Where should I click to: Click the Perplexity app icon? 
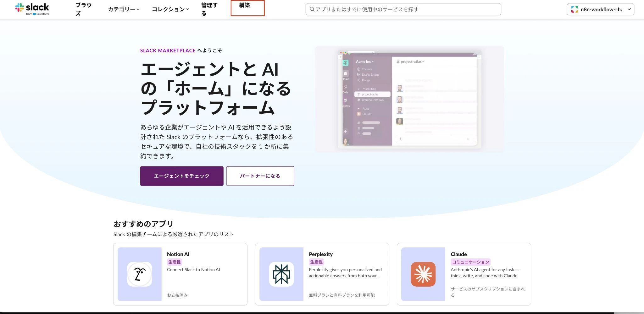(x=281, y=274)
